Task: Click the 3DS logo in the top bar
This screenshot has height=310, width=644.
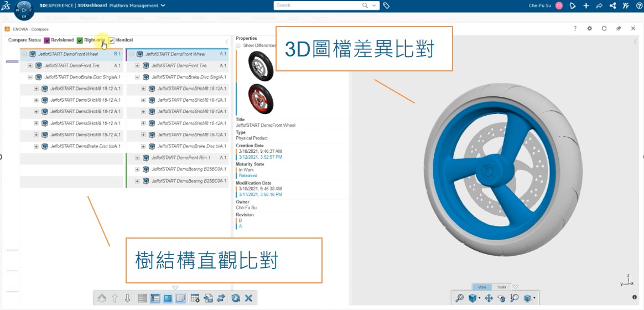Action: [6, 6]
